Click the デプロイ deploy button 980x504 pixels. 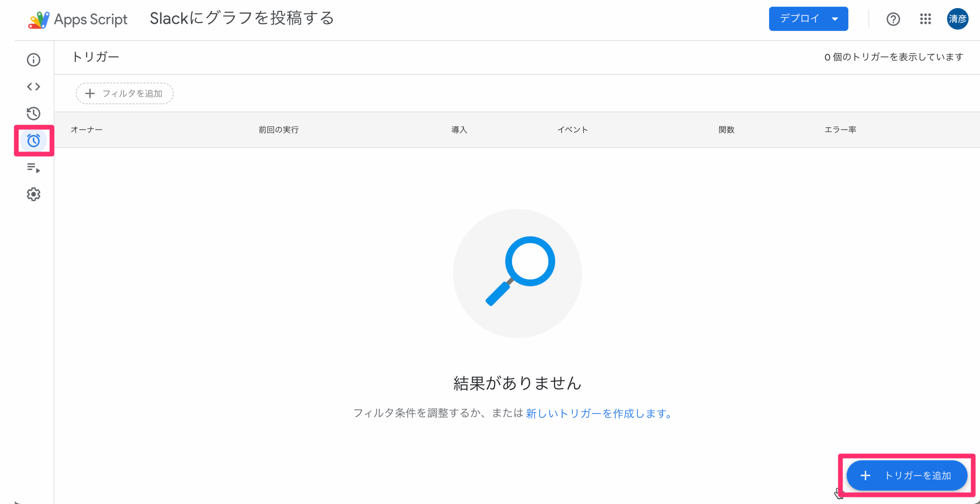(808, 19)
